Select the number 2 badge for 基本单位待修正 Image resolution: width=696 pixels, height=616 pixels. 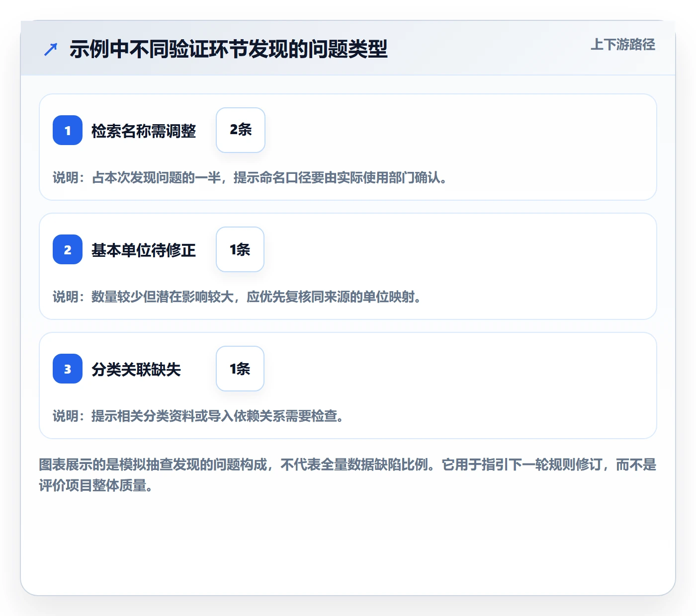[68, 249]
